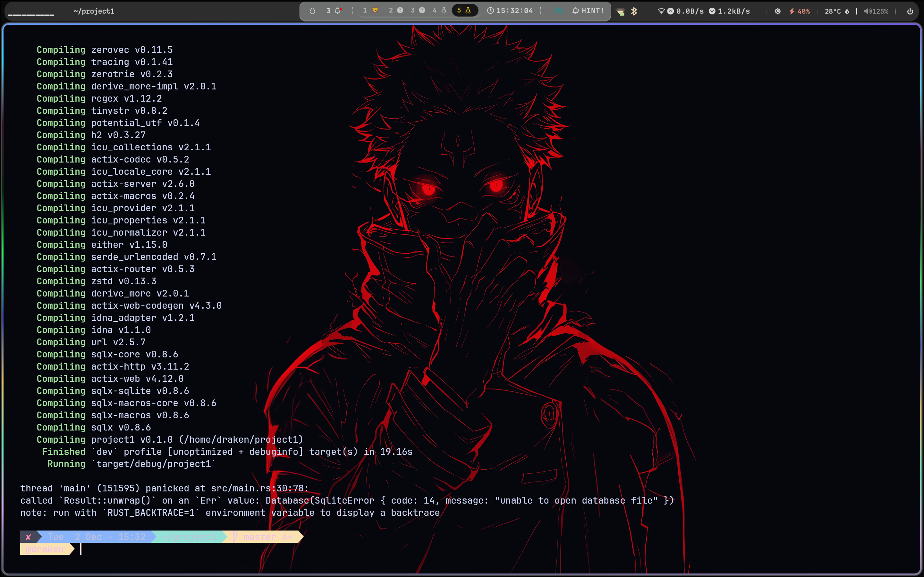Switch to workspace 2

tap(395, 10)
